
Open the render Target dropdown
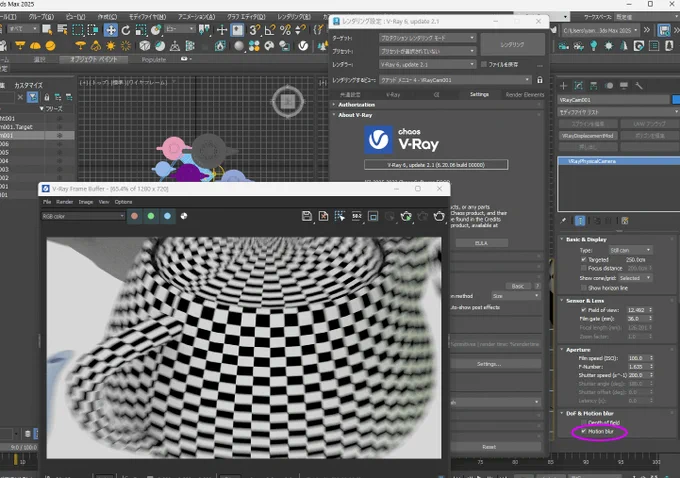(427, 38)
